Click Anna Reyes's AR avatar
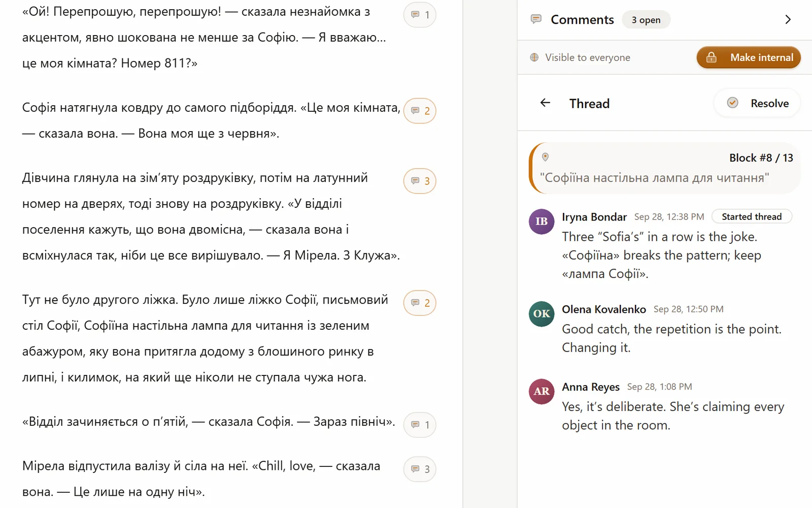Image resolution: width=812 pixels, height=508 pixels. [x=542, y=392]
